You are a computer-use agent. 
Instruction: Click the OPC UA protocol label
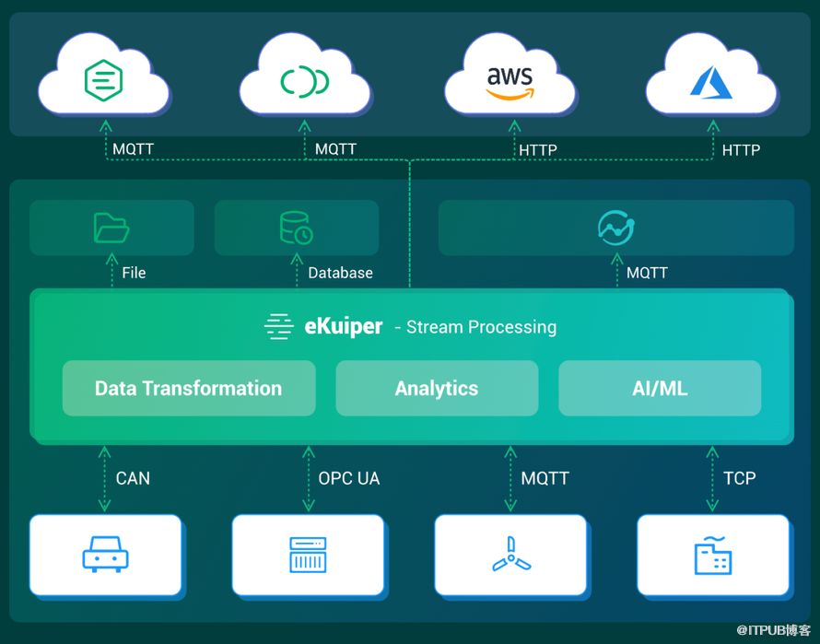pyautogui.click(x=349, y=478)
